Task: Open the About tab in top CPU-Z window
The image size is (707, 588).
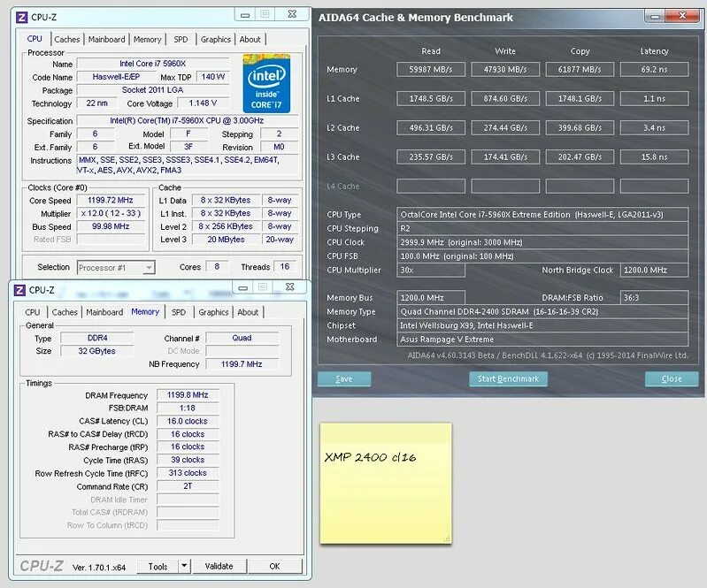Action: 250,39
